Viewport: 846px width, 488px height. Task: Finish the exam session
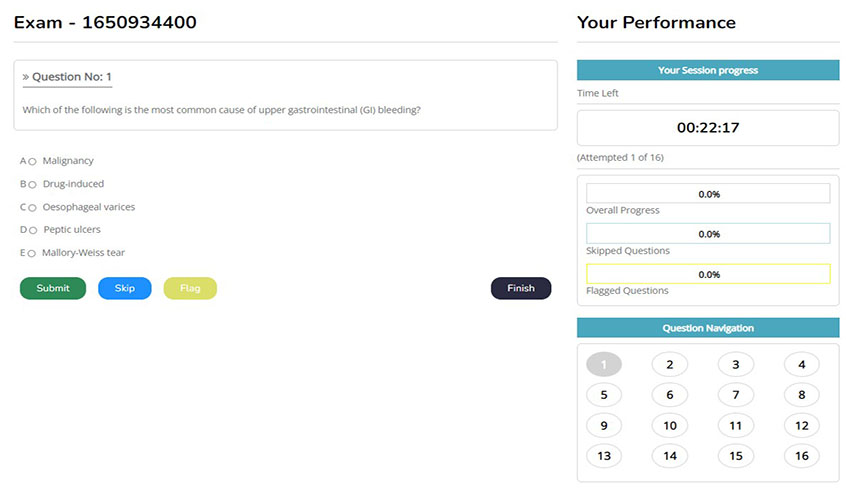click(x=521, y=288)
